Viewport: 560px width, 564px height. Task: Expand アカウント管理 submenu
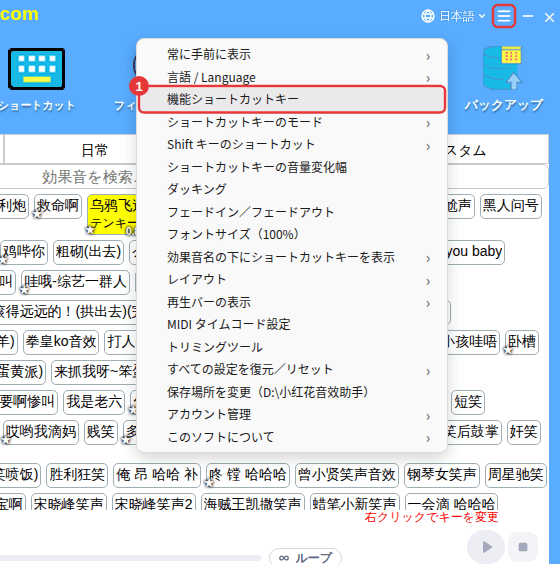coord(292,415)
